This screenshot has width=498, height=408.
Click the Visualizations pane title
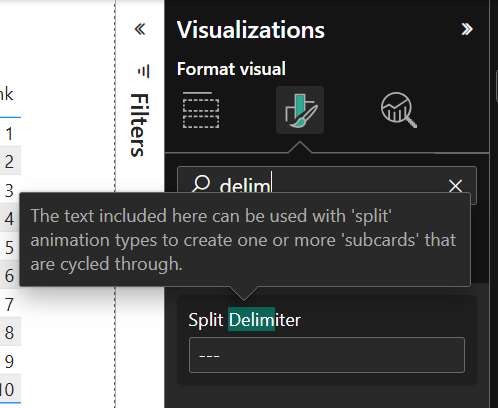(x=251, y=30)
